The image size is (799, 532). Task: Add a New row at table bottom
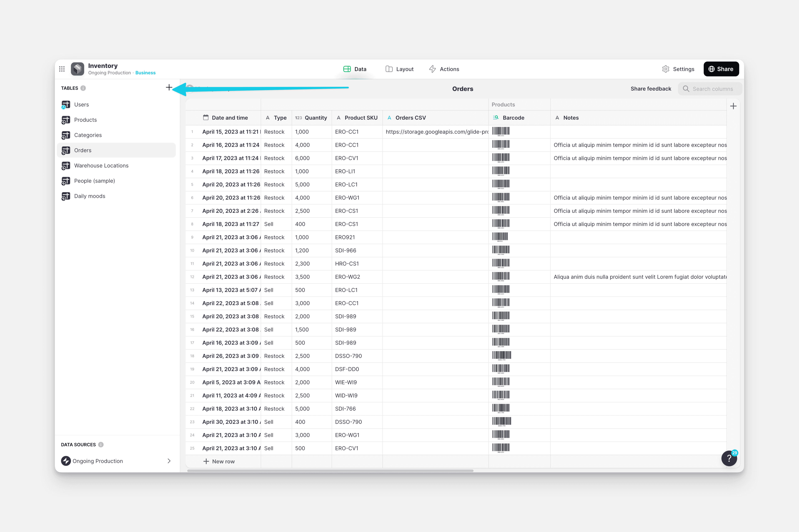point(219,462)
